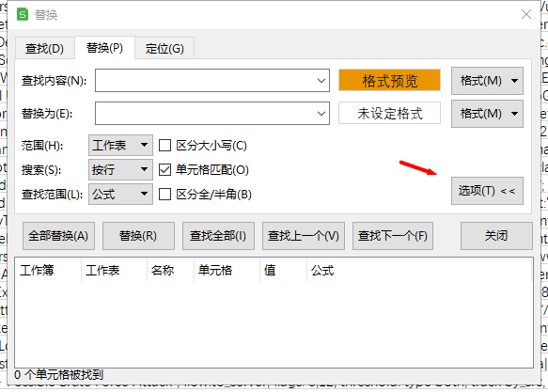Open 格式(M) menu for find content
The image size is (548, 392).
487,81
